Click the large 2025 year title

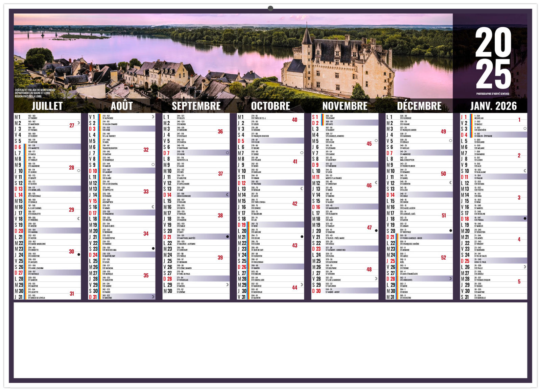493,58
